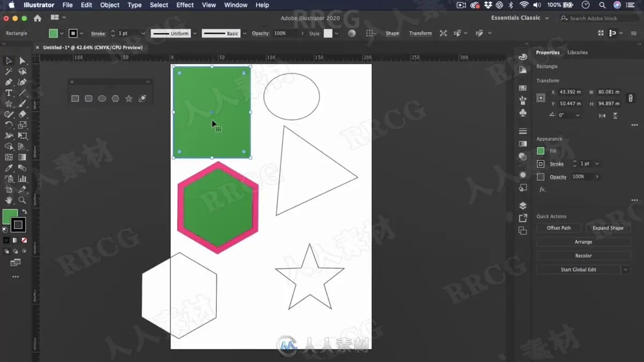Select the Star shape tool in toolbar

[x=9, y=104]
